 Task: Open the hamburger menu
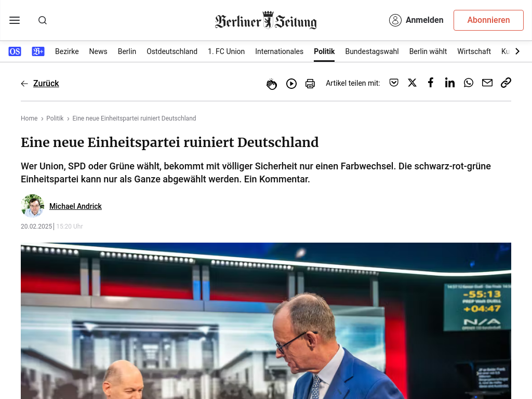pos(15,20)
